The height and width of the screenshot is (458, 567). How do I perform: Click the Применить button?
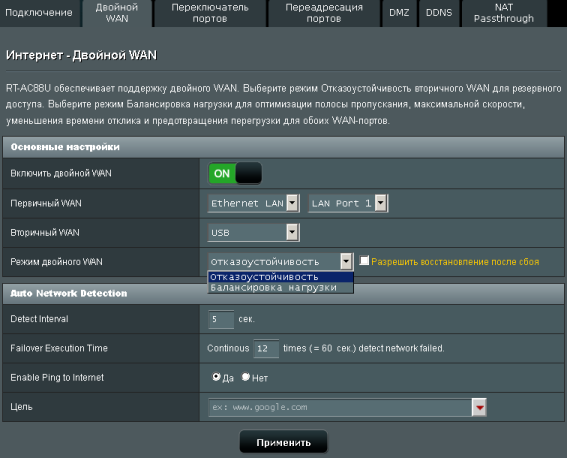point(284,442)
